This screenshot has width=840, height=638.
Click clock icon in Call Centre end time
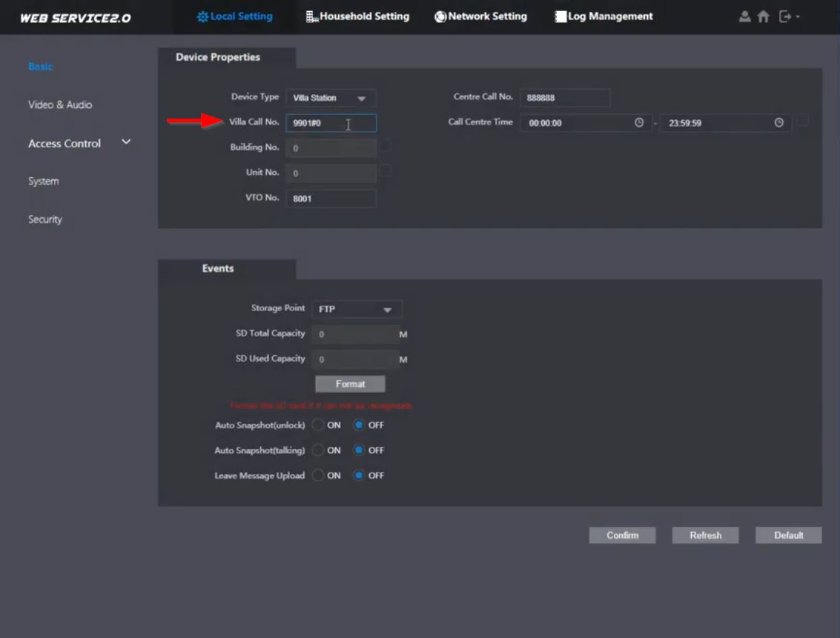click(x=778, y=123)
